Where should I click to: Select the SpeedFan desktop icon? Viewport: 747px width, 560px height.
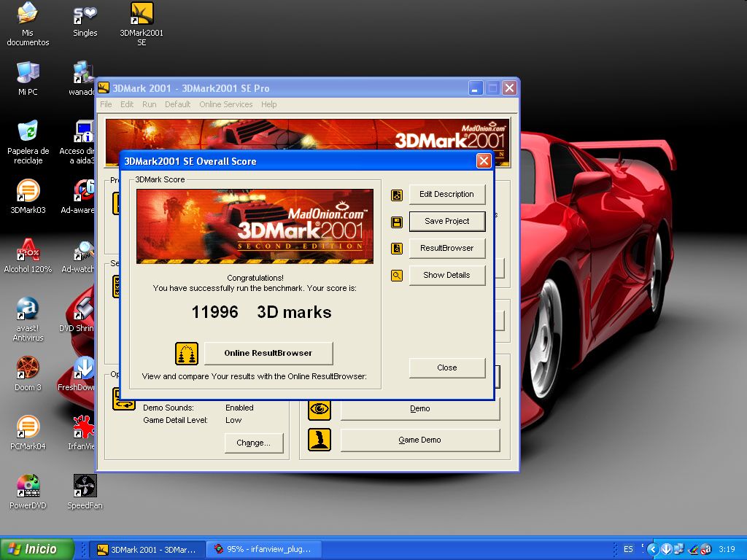[x=85, y=487]
